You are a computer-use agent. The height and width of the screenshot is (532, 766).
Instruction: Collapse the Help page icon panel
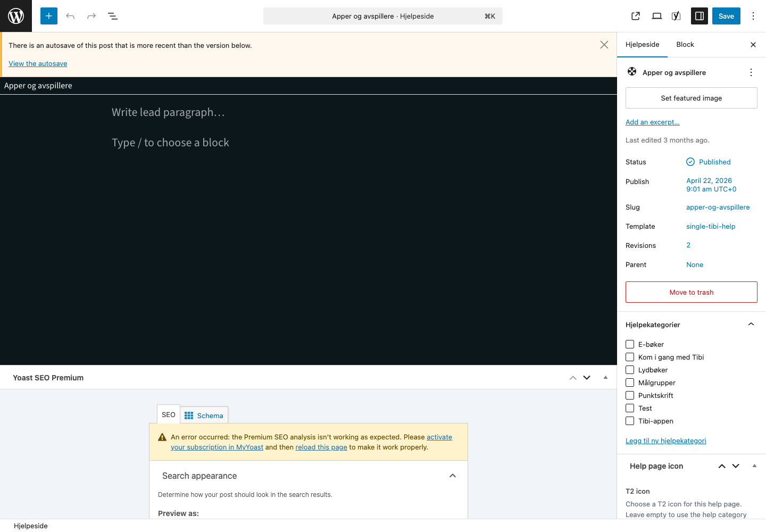click(754, 465)
